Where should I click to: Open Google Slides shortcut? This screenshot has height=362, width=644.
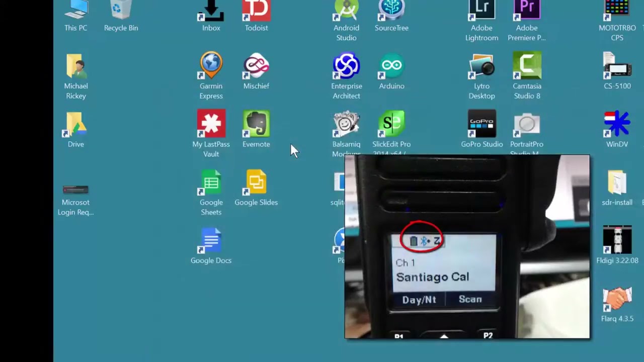[256, 188]
